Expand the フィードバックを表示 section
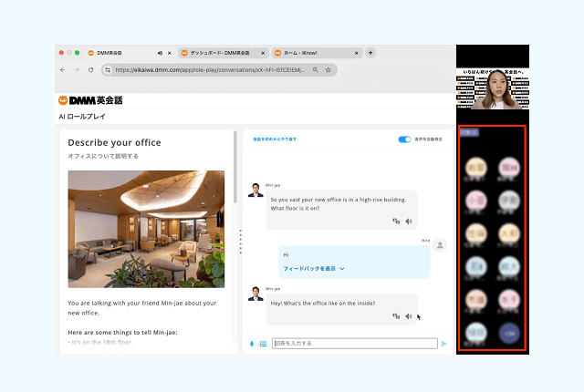584x392 pixels. [x=314, y=269]
